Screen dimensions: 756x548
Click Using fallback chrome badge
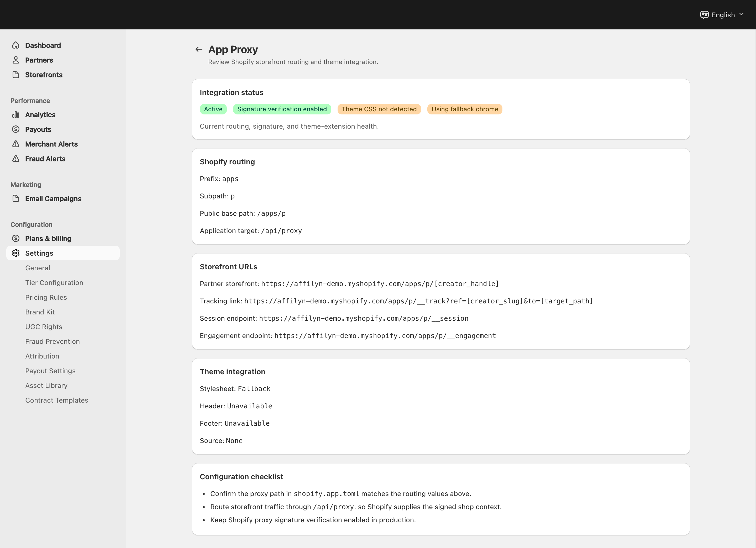[x=465, y=109]
